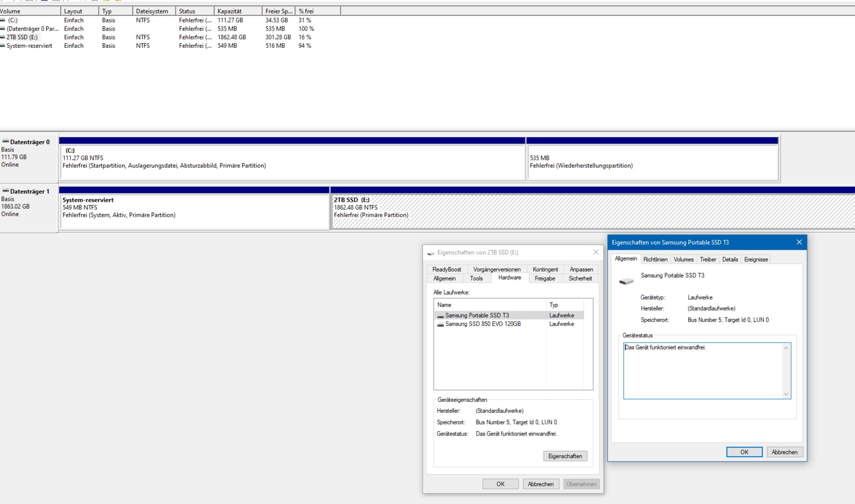Click the System-reserviert volume icon in the list
This screenshot has width=855, height=504.
(3, 46)
